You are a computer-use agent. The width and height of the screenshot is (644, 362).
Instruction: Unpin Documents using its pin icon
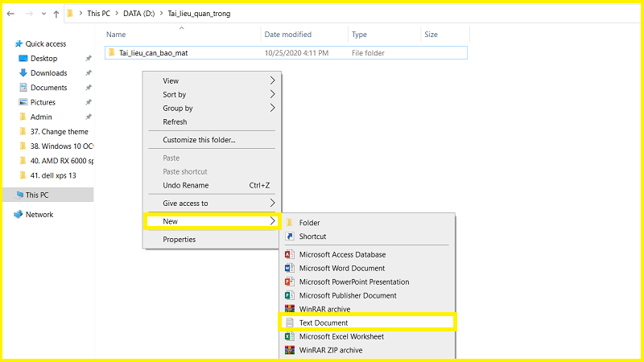click(x=88, y=88)
